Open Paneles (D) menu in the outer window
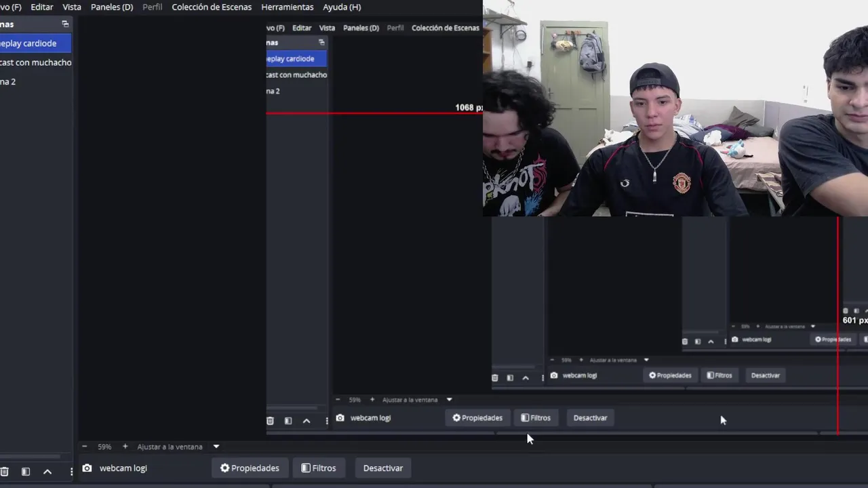 pos(112,7)
